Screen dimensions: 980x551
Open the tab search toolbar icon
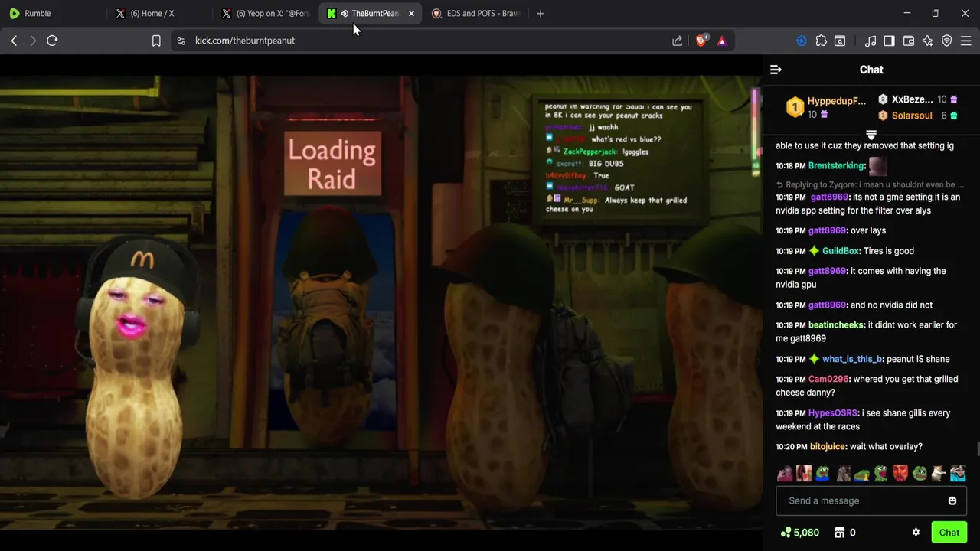point(840,41)
